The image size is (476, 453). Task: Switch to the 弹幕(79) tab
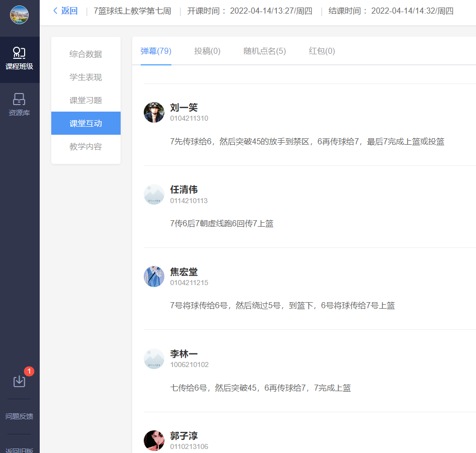point(156,51)
